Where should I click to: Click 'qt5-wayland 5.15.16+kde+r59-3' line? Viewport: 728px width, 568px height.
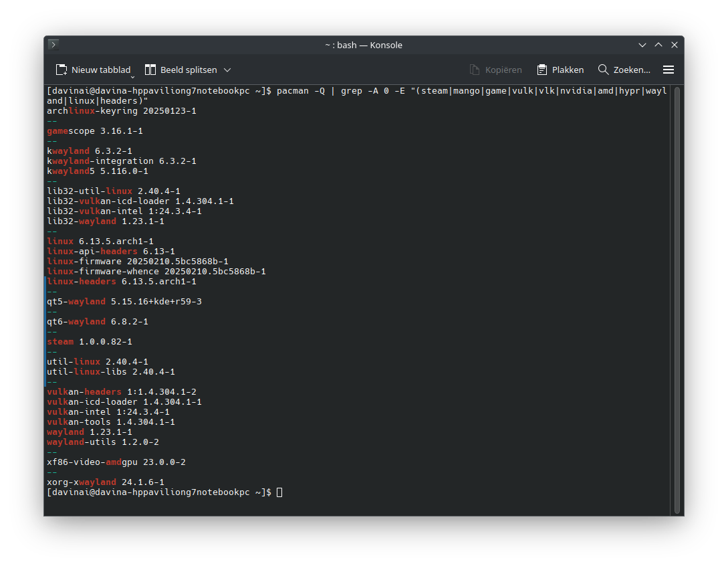click(x=124, y=302)
